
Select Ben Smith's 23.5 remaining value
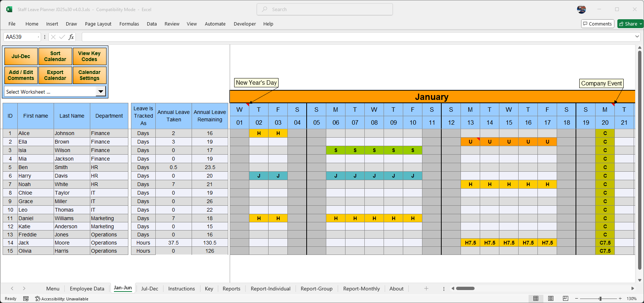point(210,167)
